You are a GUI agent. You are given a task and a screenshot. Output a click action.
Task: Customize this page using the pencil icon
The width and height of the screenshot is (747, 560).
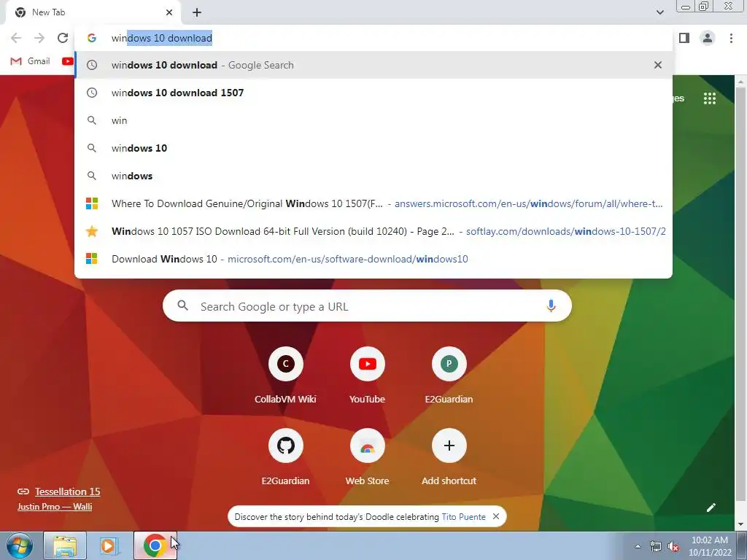point(711,507)
